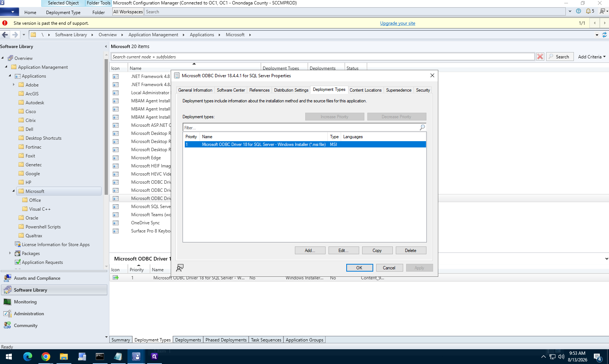Click the Delete button
This screenshot has height=364, width=609.
(411, 251)
